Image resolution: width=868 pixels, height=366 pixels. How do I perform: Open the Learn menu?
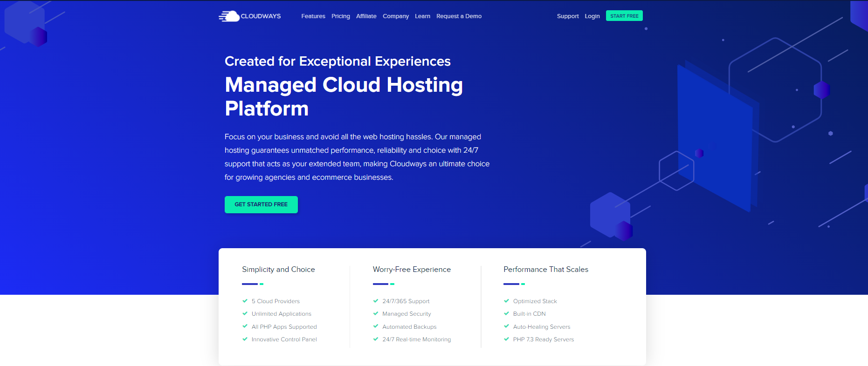pos(423,16)
